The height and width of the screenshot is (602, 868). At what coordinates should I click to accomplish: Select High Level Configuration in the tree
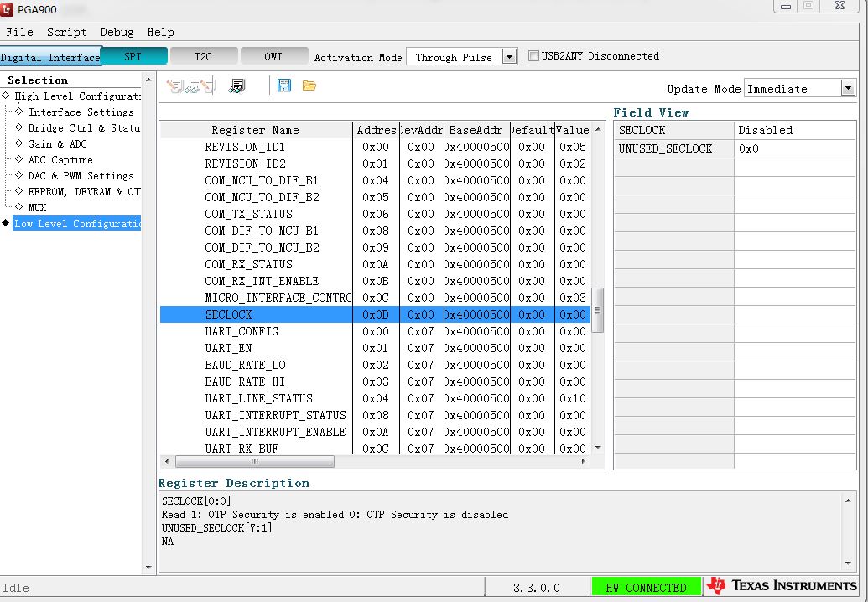(77, 96)
